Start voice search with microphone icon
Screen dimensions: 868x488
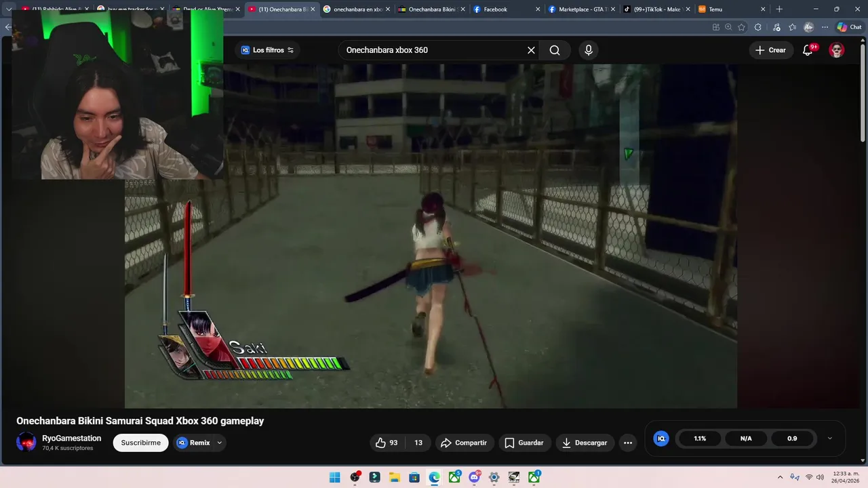[589, 50]
